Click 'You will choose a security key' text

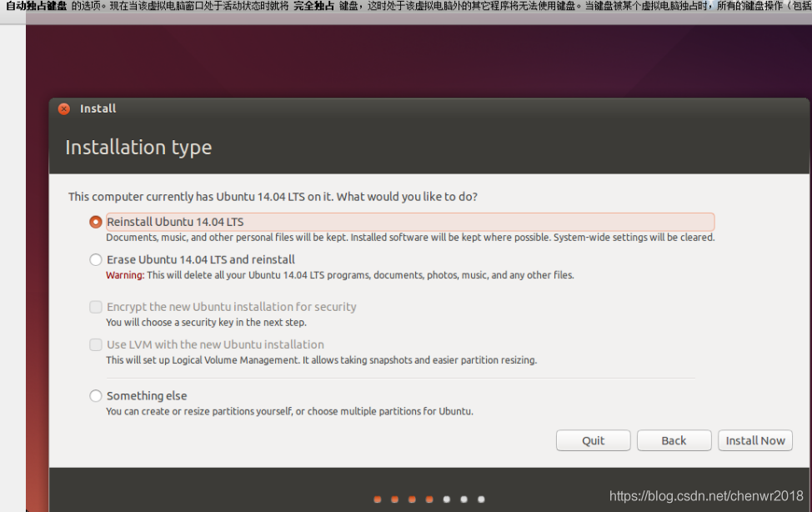tap(206, 323)
